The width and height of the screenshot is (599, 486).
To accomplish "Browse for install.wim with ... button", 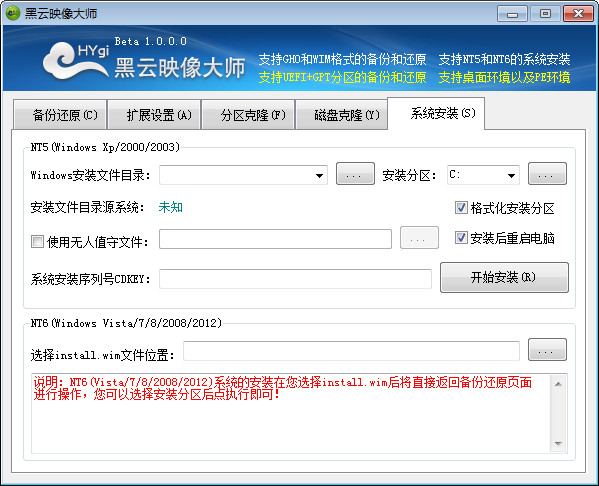I will point(547,350).
